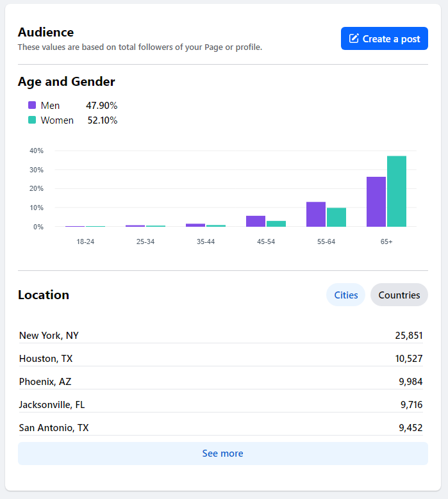
Task: Click the Women 55-64 bar
Action: tap(336, 217)
